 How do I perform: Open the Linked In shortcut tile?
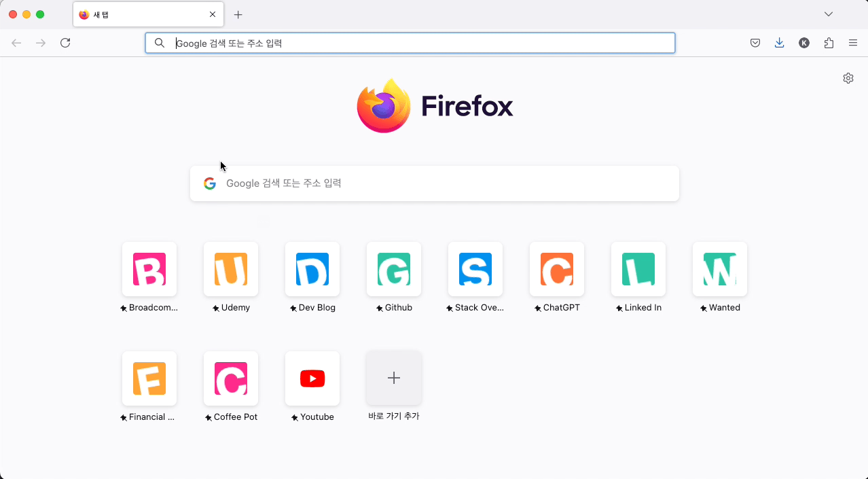click(x=638, y=269)
